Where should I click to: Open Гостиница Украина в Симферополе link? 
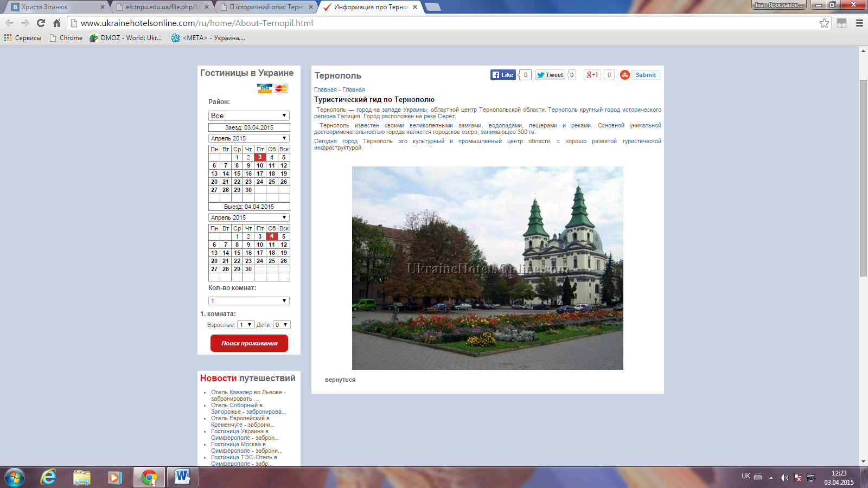245,434
